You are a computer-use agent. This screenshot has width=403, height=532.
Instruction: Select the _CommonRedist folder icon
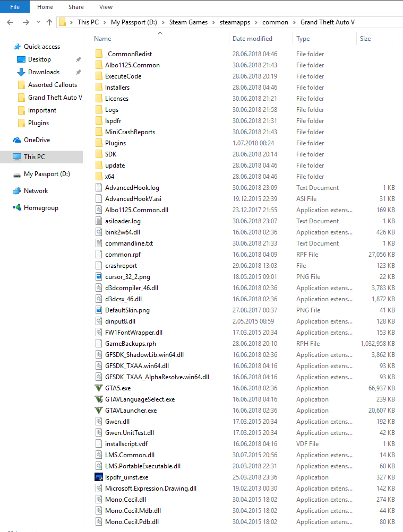coord(99,54)
